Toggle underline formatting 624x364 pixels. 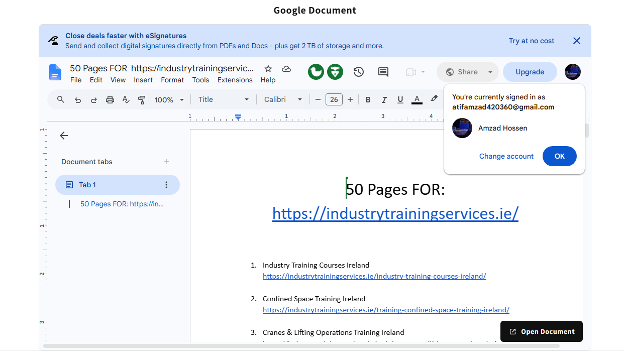pos(400,100)
